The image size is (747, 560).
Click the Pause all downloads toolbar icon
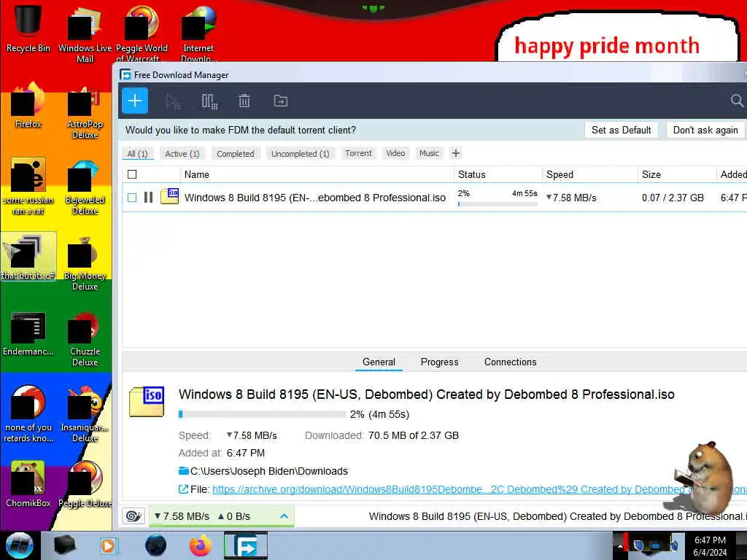click(209, 101)
